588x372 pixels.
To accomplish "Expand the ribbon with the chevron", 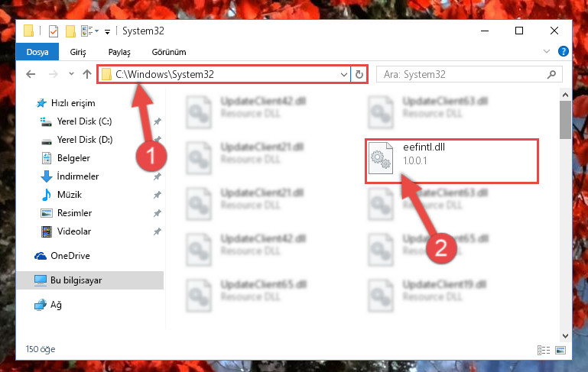I will (547, 51).
